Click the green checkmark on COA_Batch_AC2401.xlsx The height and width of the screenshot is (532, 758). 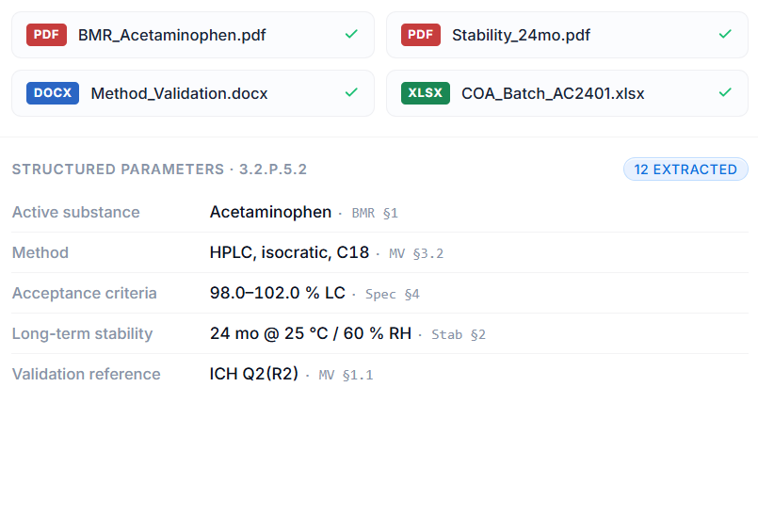pos(725,92)
